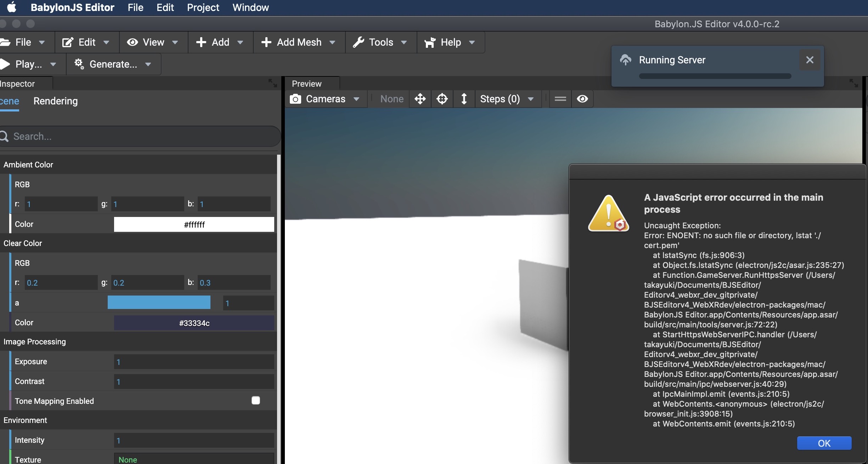868x464 pixels.
Task: Click the Clear Color #33334c swatch
Action: click(x=194, y=323)
